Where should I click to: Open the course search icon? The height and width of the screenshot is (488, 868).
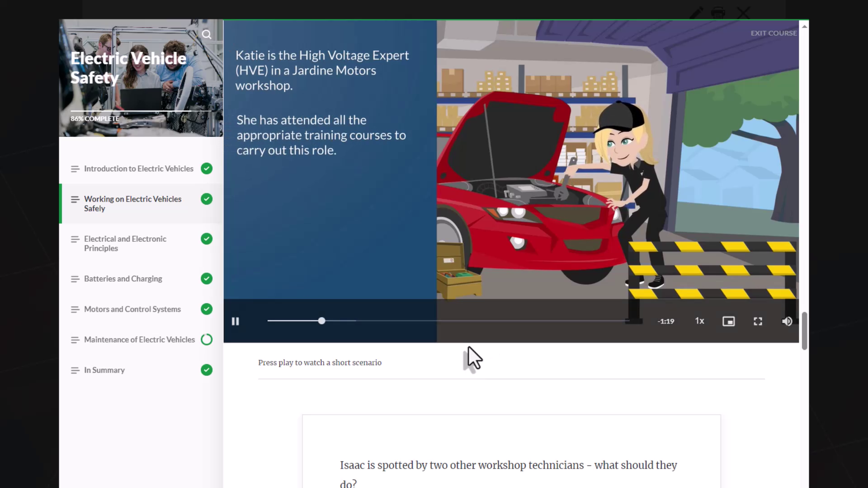point(207,34)
